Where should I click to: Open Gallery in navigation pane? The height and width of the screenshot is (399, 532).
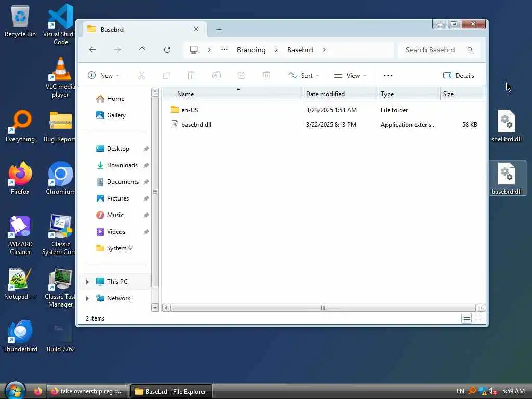[116, 115]
